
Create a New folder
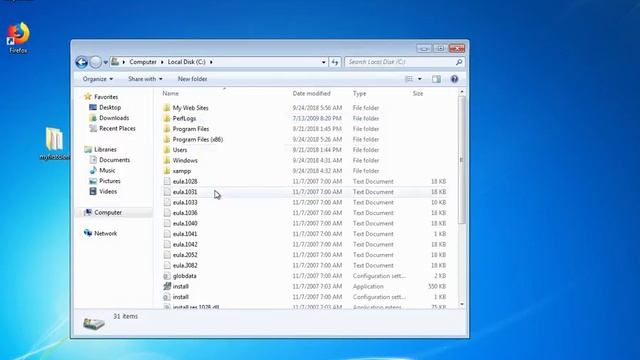click(x=193, y=79)
